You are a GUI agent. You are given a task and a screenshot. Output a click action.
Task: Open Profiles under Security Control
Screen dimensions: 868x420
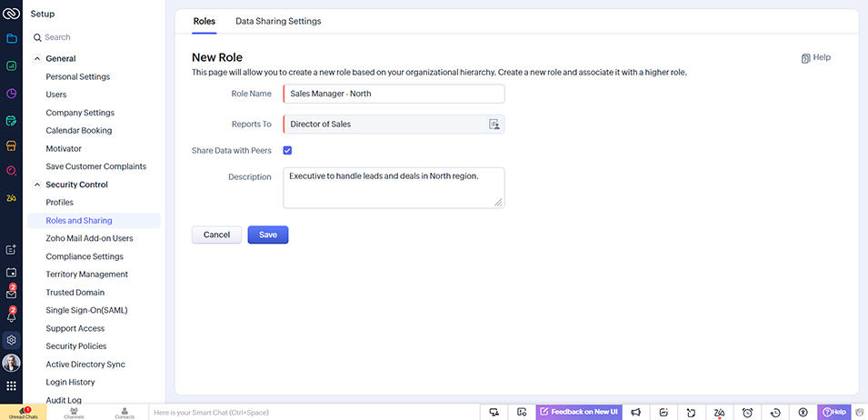click(x=60, y=203)
